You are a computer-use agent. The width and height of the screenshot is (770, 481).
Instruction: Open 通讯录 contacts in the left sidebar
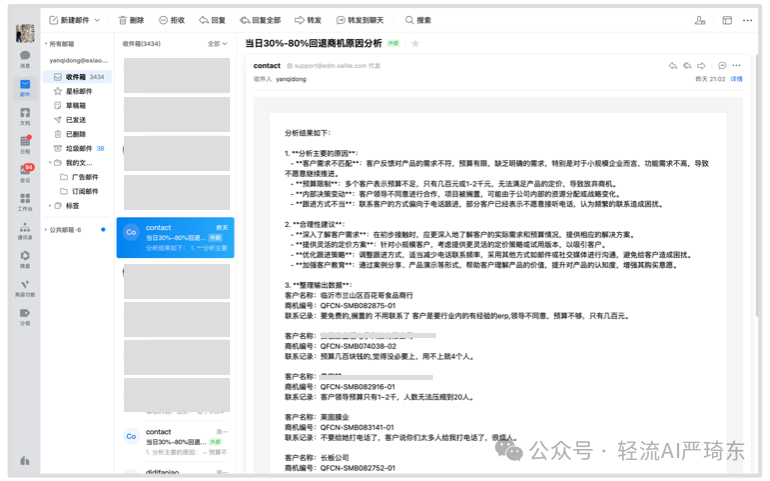coord(25,231)
